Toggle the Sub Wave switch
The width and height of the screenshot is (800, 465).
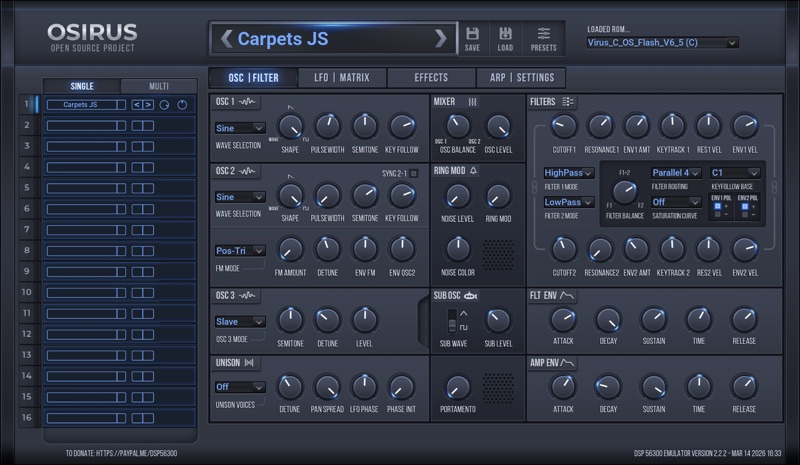pos(452,321)
